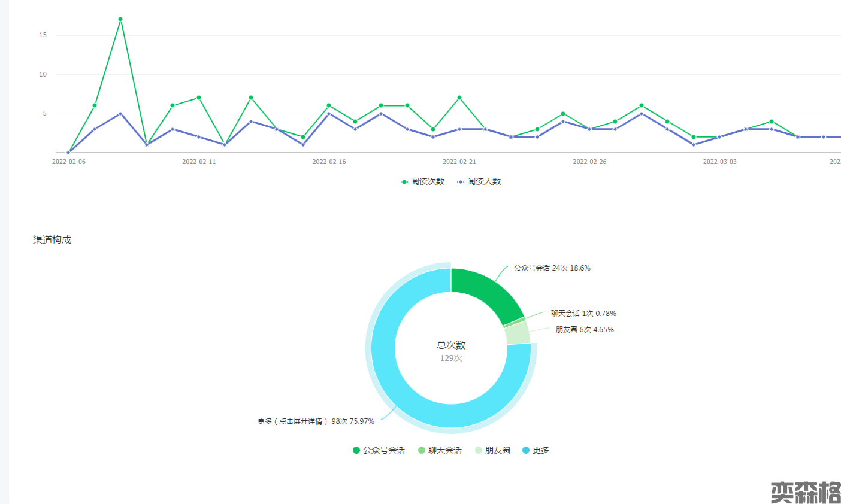The width and height of the screenshot is (841, 504).
Task: Click the 2022-03-03 x-axis date label
Action: pyautogui.click(x=719, y=162)
